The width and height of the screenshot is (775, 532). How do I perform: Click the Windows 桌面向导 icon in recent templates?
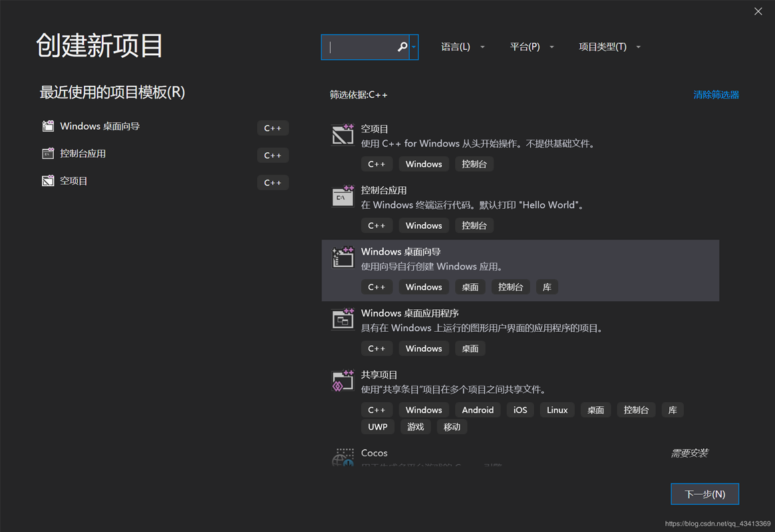[48, 126]
